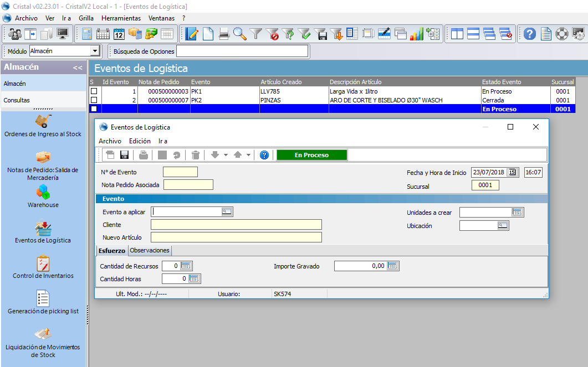Click the blue help icon in the dialog toolbar
588x367 pixels.
tap(264, 155)
